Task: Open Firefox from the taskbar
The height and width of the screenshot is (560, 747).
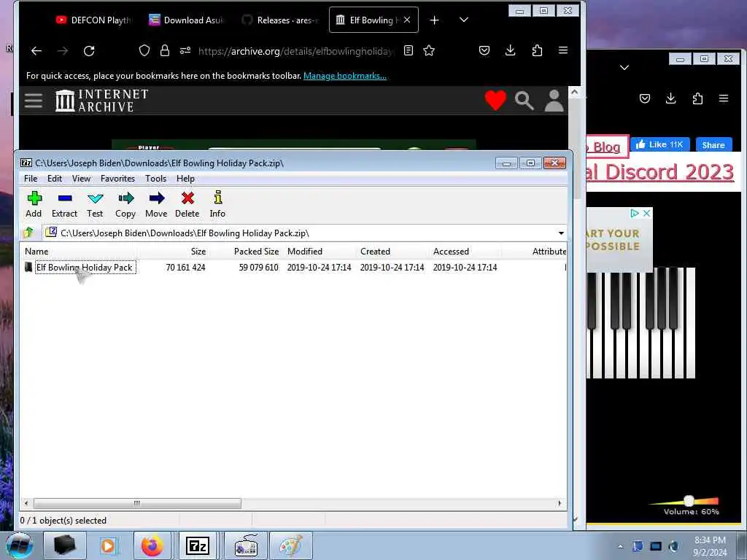Action: [x=152, y=545]
